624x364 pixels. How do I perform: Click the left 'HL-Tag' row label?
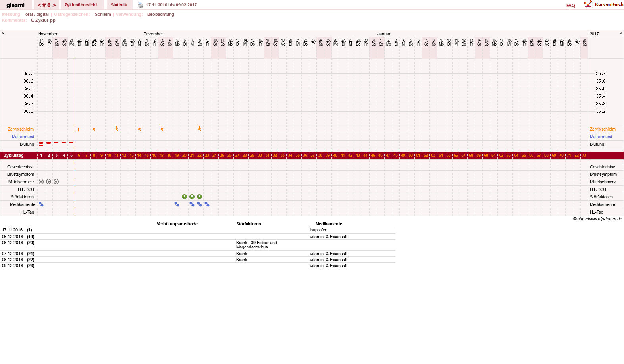pyautogui.click(x=27, y=212)
